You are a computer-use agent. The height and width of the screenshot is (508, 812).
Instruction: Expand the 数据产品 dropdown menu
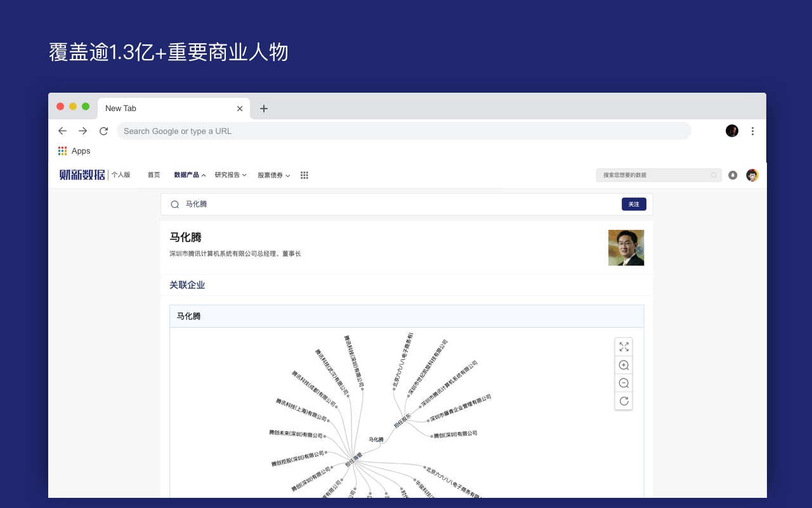(190, 175)
